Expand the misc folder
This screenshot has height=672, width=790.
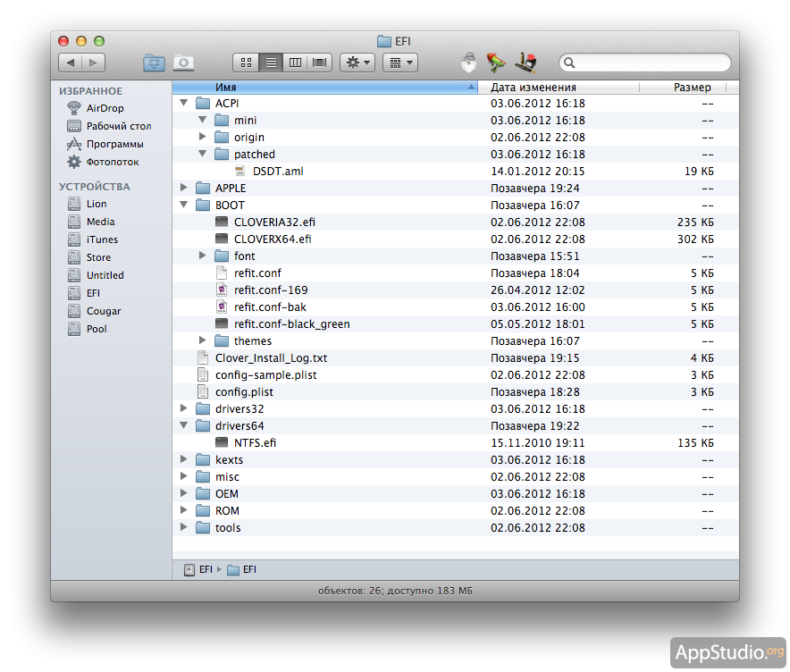[x=184, y=476]
